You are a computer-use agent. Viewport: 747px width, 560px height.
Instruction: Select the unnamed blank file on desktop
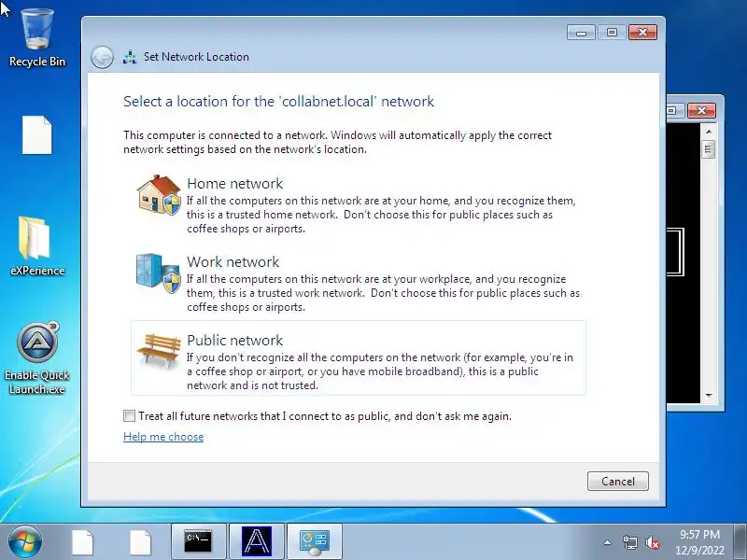point(37,135)
